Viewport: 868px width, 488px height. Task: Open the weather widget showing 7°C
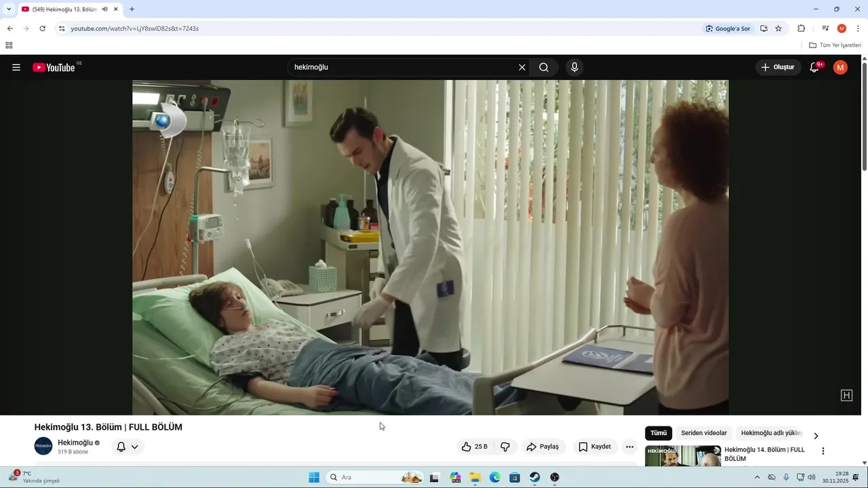34,477
